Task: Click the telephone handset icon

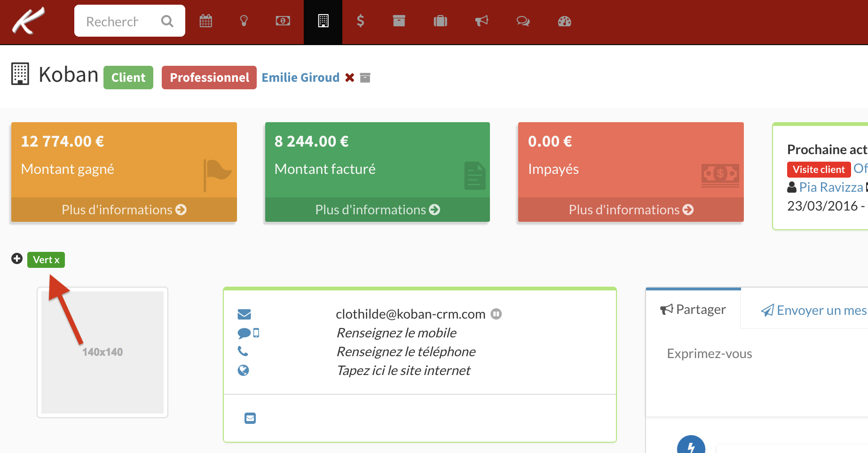Action: click(x=243, y=351)
